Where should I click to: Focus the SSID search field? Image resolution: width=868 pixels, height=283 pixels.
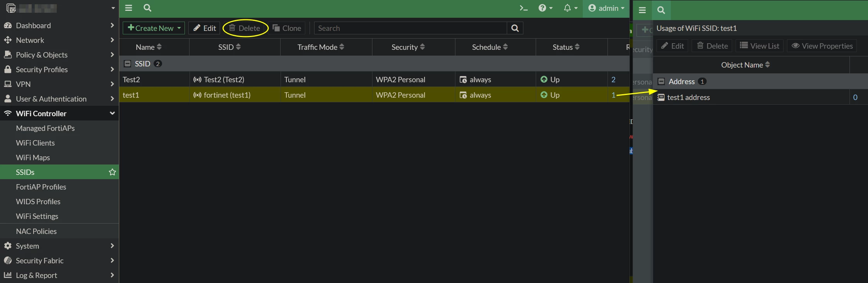(411, 28)
